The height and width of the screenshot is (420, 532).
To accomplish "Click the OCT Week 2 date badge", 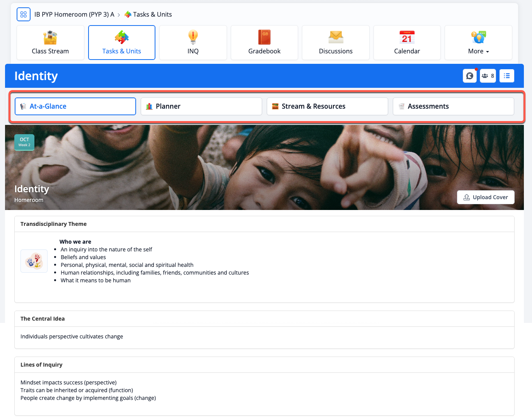I will (x=24, y=142).
